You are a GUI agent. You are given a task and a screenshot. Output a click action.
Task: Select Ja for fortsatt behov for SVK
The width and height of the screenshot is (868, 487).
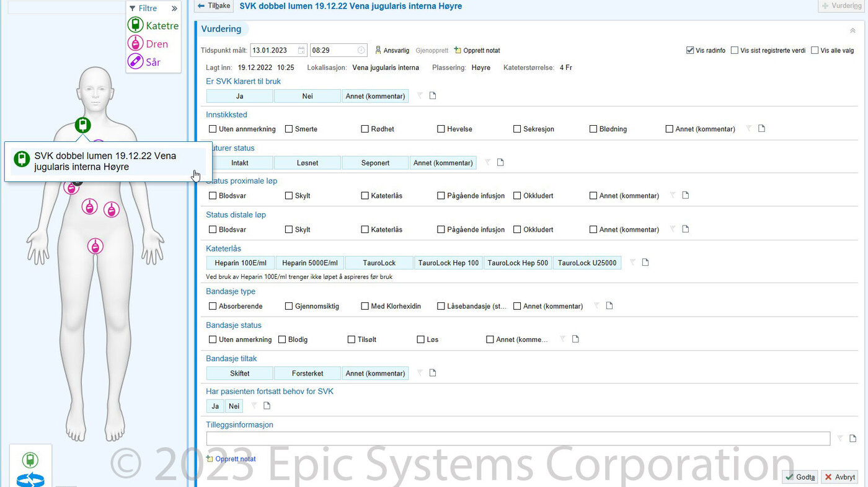tap(215, 406)
